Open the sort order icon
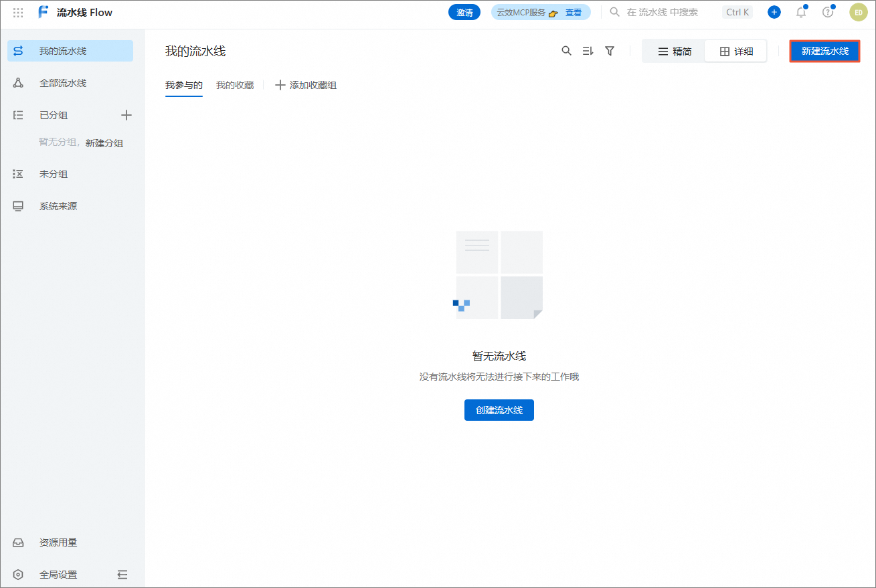 pos(588,51)
